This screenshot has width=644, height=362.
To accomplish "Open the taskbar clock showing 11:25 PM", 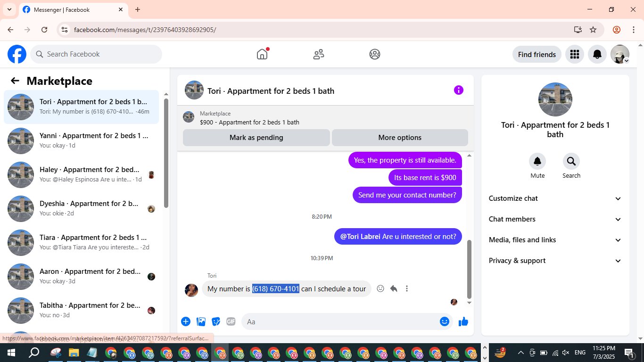I will point(604,353).
